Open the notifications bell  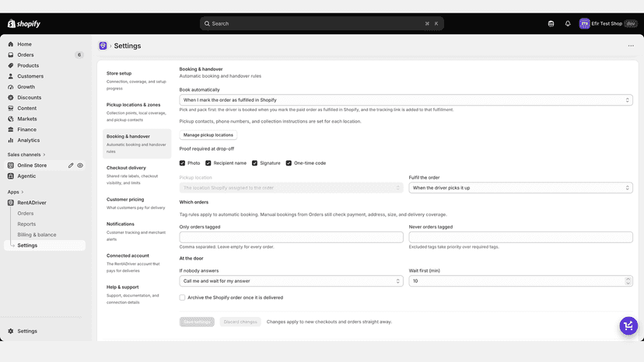568,23
